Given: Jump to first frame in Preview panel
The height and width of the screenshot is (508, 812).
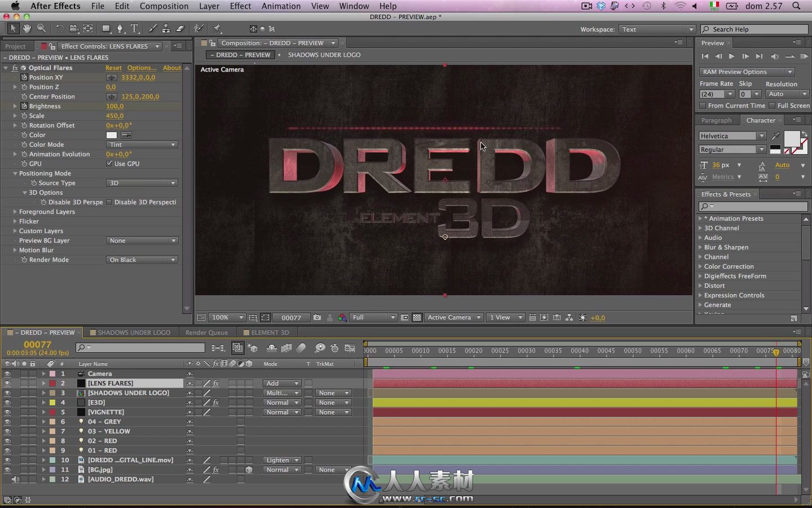Looking at the screenshot, I should point(704,56).
